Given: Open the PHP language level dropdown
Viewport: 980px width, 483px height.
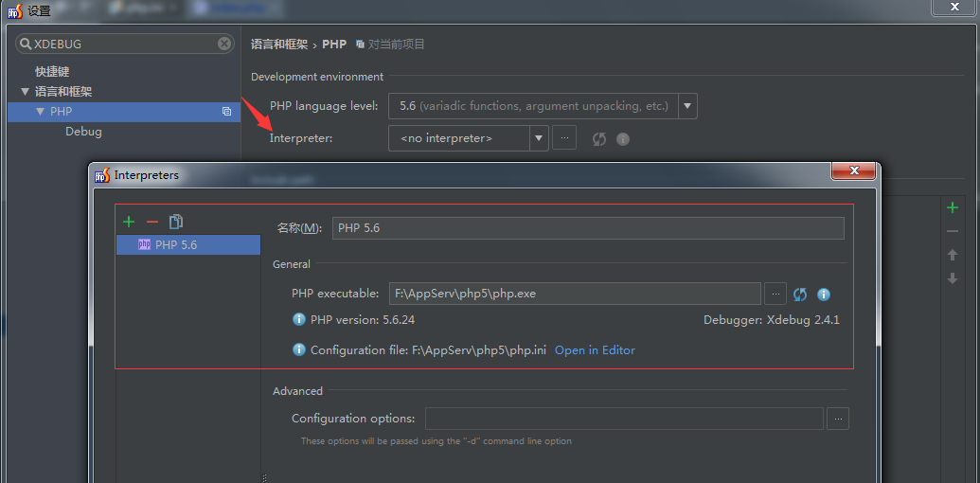Looking at the screenshot, I should (x=687, y=106).
